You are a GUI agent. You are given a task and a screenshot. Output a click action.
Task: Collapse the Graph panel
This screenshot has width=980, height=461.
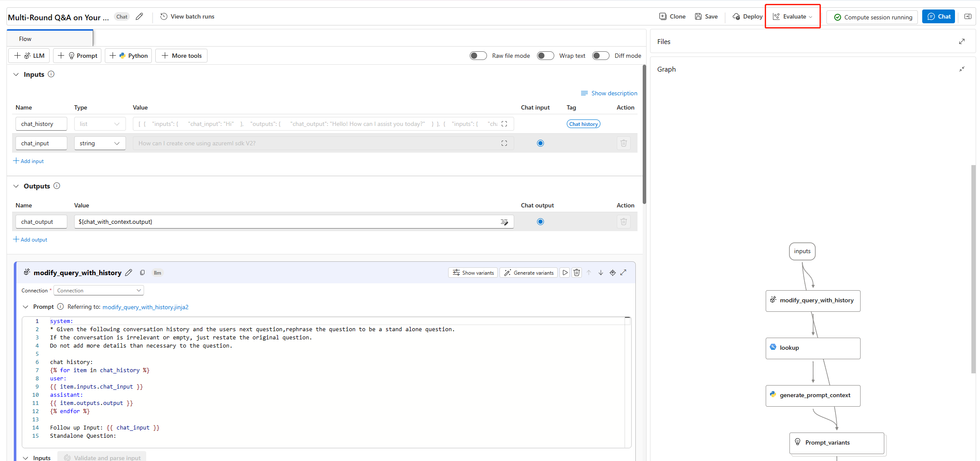pos(962,69)
